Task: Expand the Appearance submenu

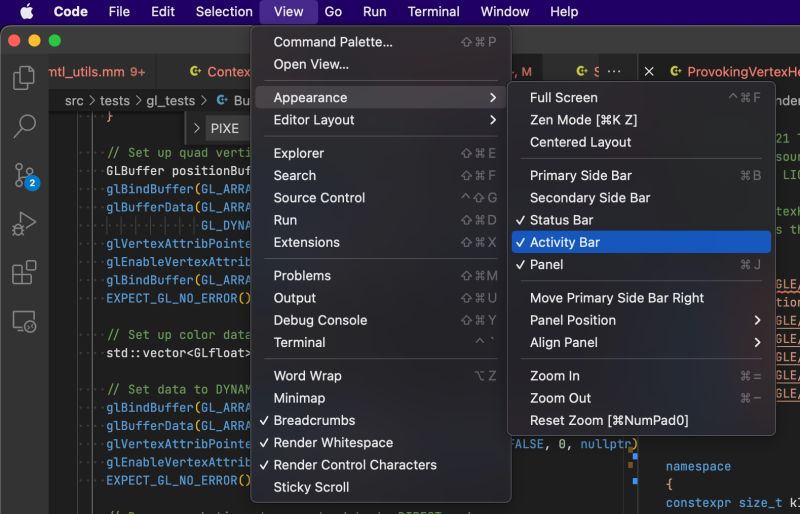Action: [380, 97]
